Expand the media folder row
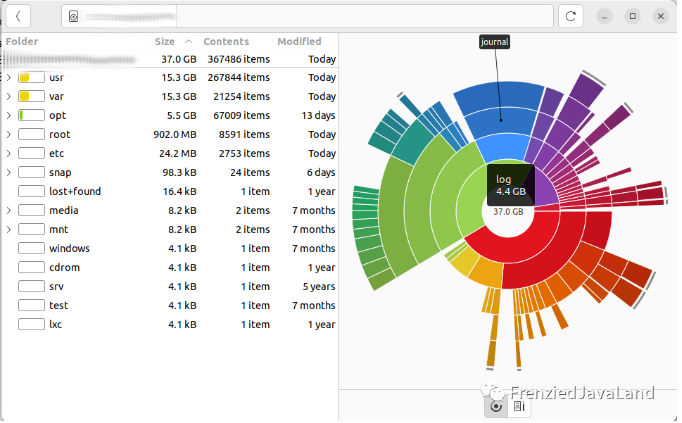Viewport: 682px width, 423px height. click(x=9, y=210)
